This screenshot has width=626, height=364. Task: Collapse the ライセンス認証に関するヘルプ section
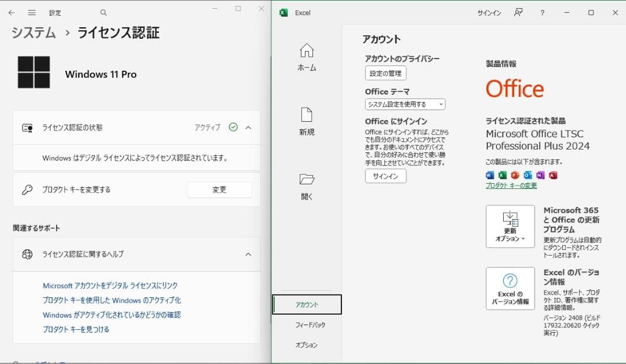click(x=248, y=254)
